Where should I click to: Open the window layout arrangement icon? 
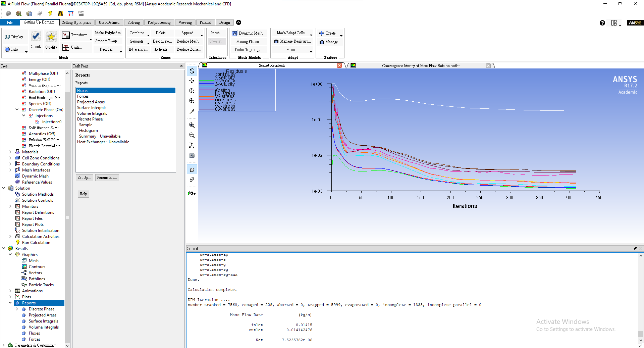tap(614, 23)
